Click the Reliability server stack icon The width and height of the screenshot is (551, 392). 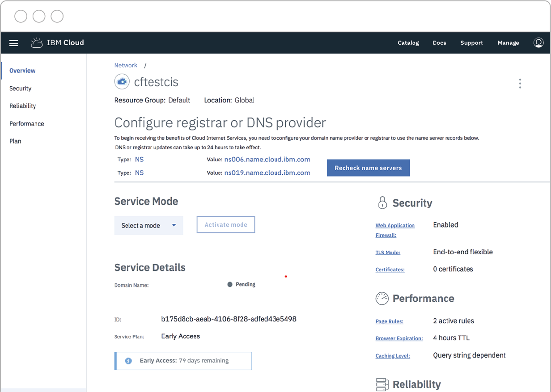click(382, 384)
